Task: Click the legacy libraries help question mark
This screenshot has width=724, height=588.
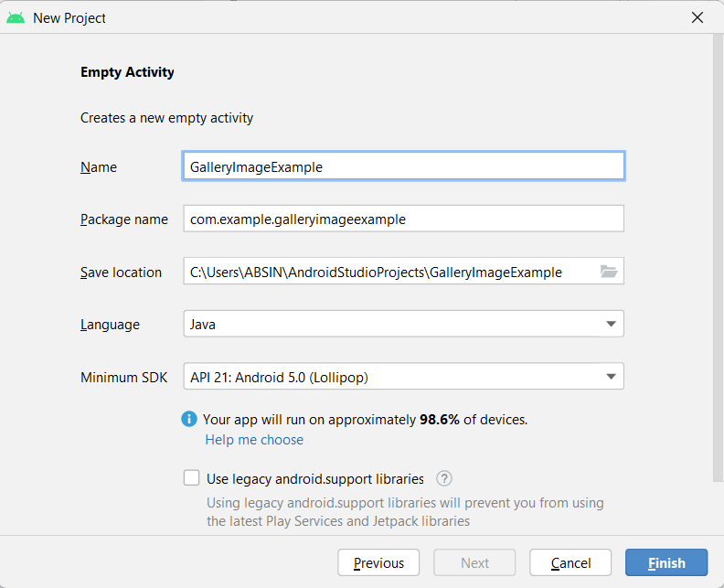Action: click(x=444, y=478)
